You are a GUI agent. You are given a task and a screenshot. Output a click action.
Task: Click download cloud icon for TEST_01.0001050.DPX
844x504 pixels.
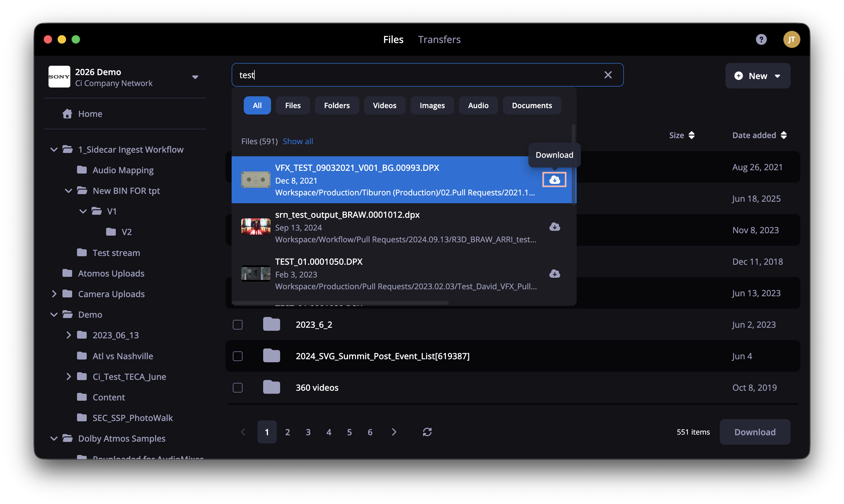point(554,274)
